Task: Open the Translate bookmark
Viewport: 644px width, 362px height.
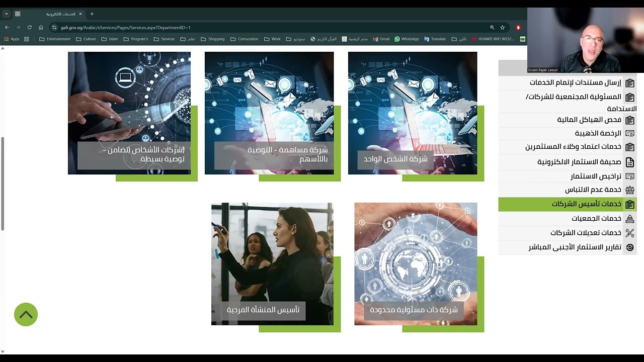Action: (x=435, y=39)
